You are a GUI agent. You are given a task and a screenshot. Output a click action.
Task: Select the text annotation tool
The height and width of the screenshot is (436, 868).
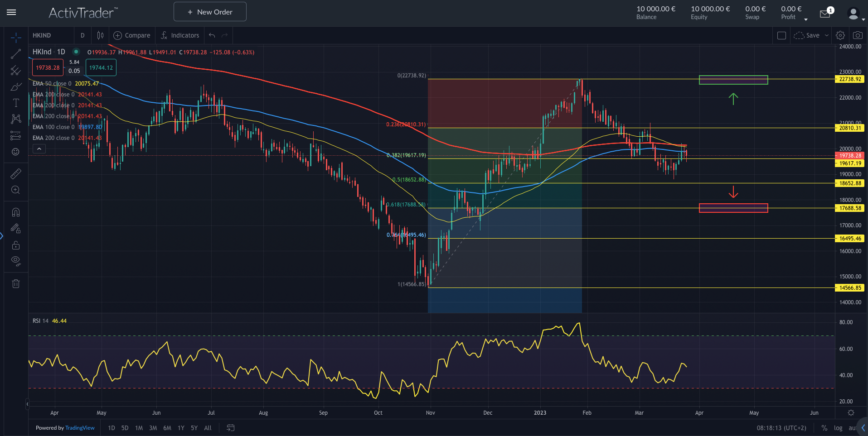(x=15, y=102)
